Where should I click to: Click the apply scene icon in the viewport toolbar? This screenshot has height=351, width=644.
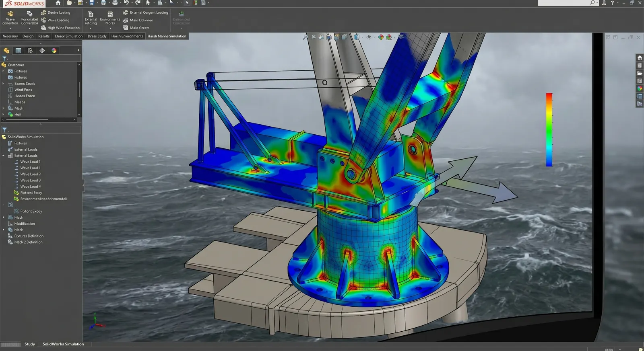point(389,37)
